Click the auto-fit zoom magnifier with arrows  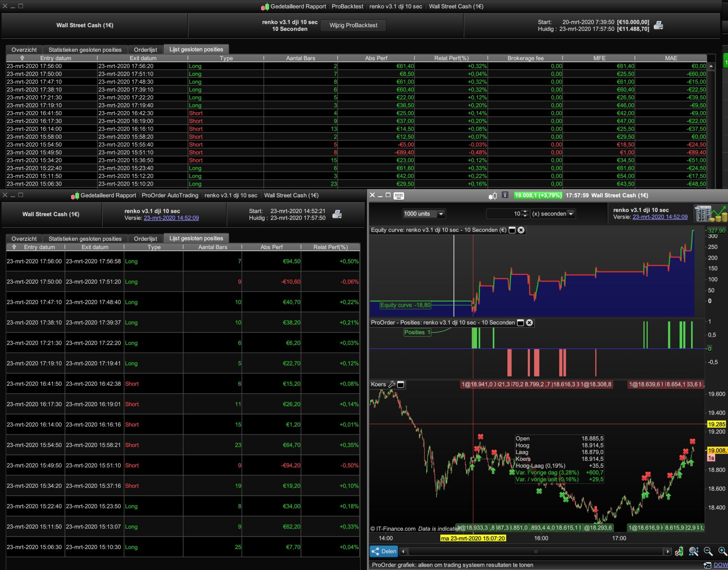pyautogui.click(x=693, y=551)
